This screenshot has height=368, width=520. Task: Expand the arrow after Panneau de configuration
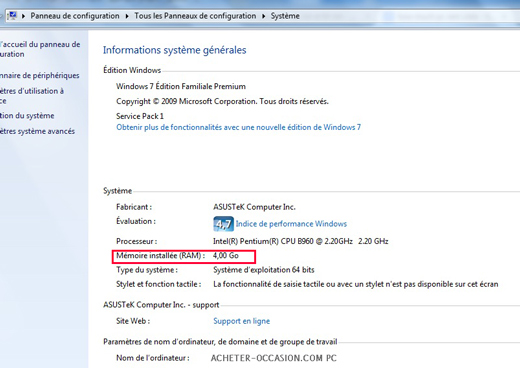pos(127,16)
